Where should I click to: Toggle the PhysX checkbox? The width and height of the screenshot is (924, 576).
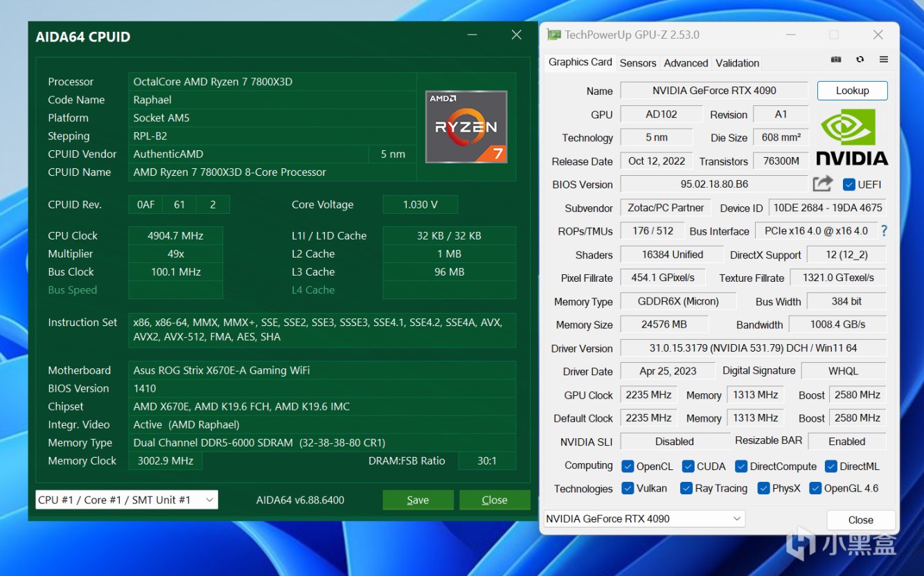(x=763, y=489)
